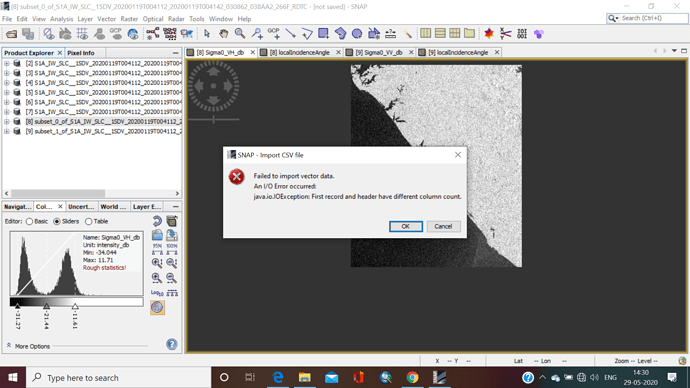Switch to the [9] Sigma0_VV_db tab

[379, 52]
